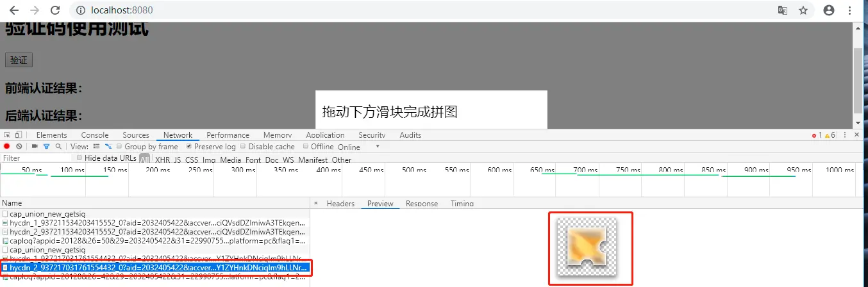Viewport: 868px width, 287px height.
Task: Activate the inspect element picker in DevTools
Action: [x=7, y=135]
